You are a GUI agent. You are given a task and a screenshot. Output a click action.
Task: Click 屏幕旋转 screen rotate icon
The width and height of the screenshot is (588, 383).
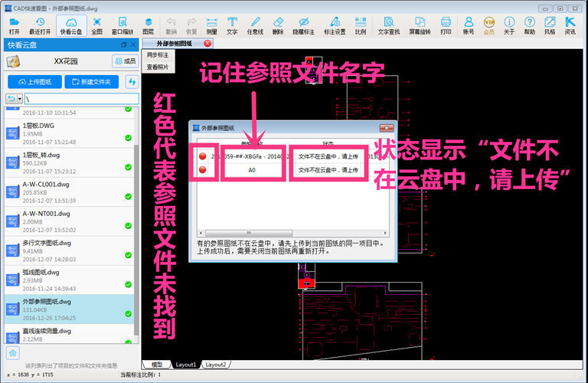(420, 26)
